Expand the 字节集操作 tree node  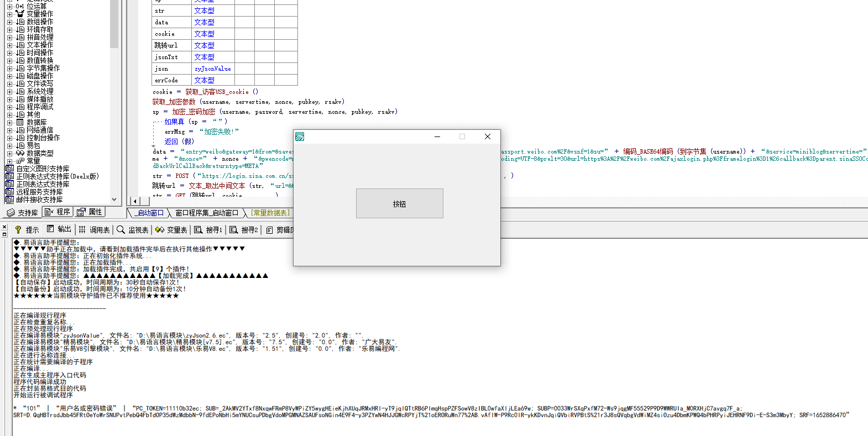tap(9, 68)
